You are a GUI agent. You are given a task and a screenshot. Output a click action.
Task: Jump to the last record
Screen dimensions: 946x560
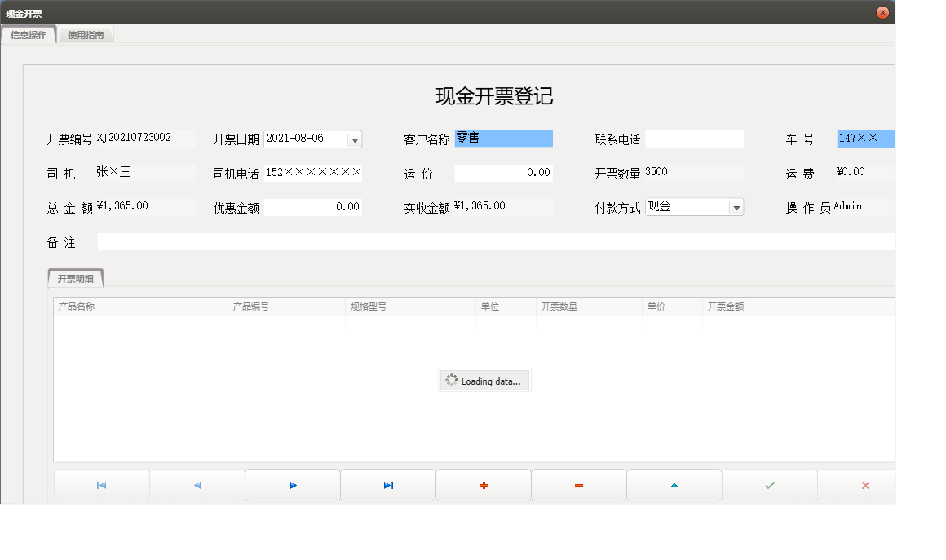387,484
